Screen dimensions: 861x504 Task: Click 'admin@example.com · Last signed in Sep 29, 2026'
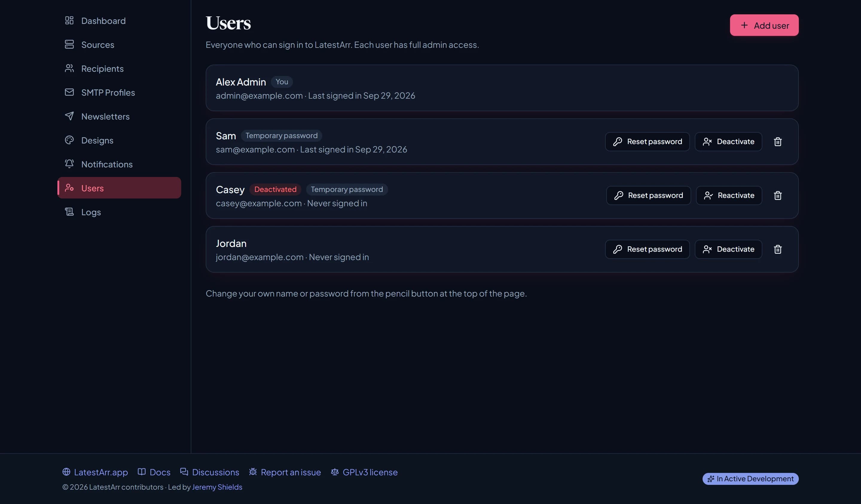[x=315, y=96]
